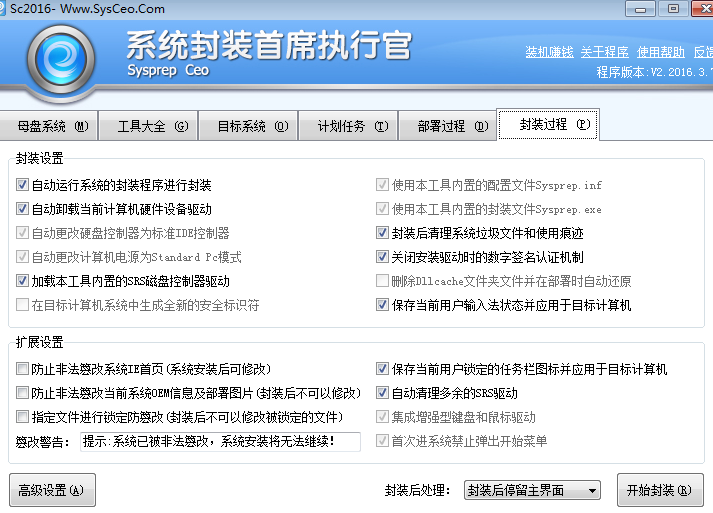Toggle 自动卸载当前计算机硬件设备驱动 checkbox

(22, 209)
